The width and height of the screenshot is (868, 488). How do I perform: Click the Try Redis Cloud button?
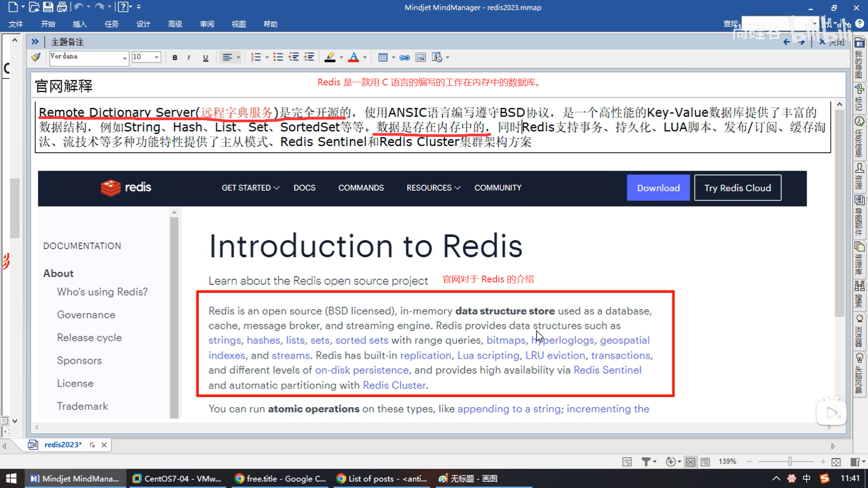737,188
